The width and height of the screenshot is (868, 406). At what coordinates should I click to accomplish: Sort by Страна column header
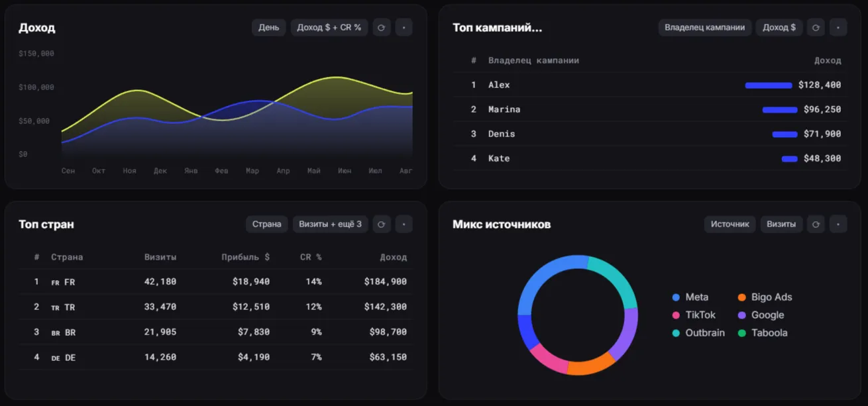click(x=67, y=257)
